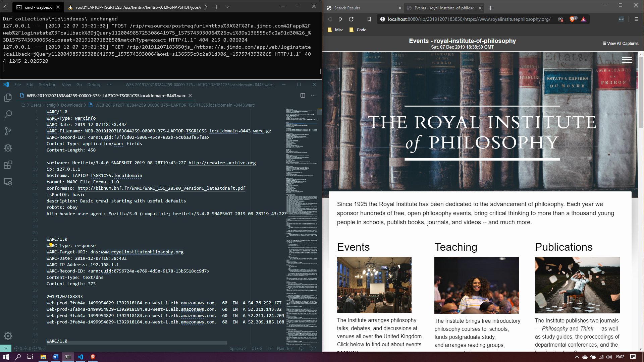Open editor More Actions ellipsis
The width and height of the screenshot is (644, 362).
(313, 96)
